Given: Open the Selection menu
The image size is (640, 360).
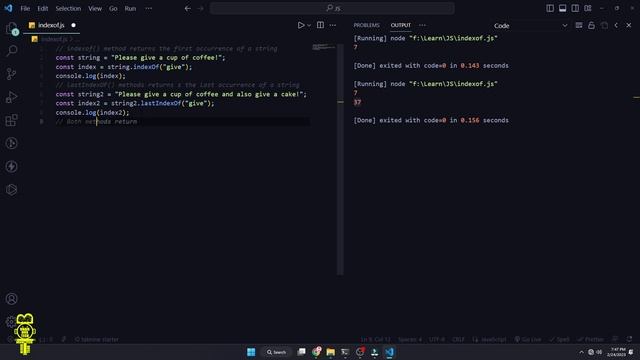Looking at the screenshot, I should (68, 8).
